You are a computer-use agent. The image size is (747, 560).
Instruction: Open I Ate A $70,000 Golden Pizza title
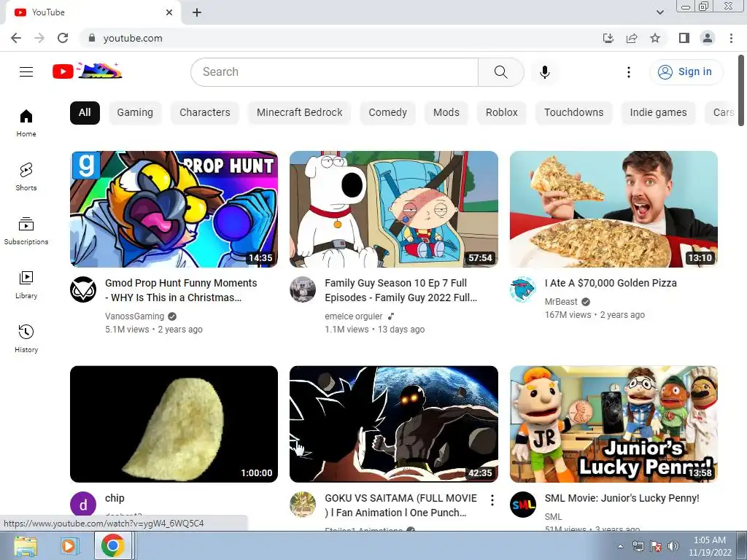[611, 283]
